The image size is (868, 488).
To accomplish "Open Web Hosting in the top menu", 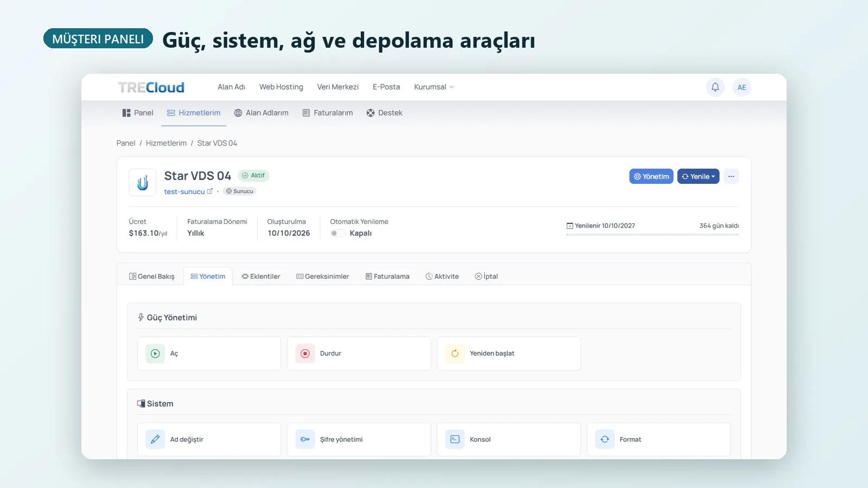I will point(281,87).
